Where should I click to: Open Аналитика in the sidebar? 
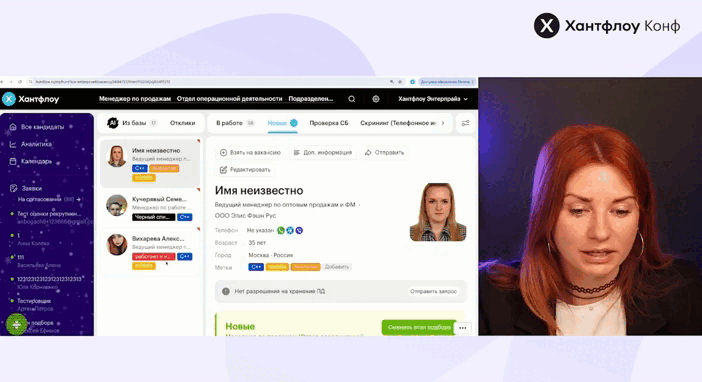(x=36, y=144)
